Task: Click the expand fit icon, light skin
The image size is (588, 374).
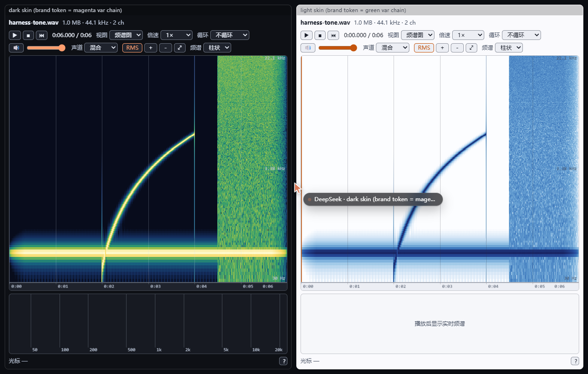Action: tap(471, 47)
